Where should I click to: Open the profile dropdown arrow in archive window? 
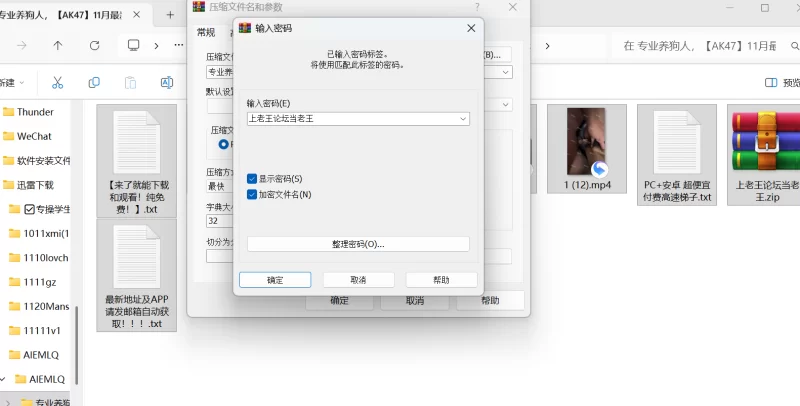(506, 105)
